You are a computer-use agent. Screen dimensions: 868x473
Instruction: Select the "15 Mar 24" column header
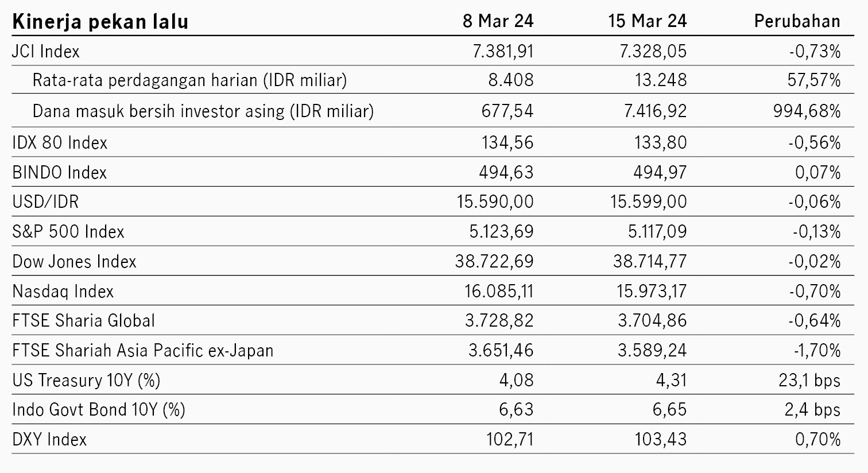click(647, 21)
